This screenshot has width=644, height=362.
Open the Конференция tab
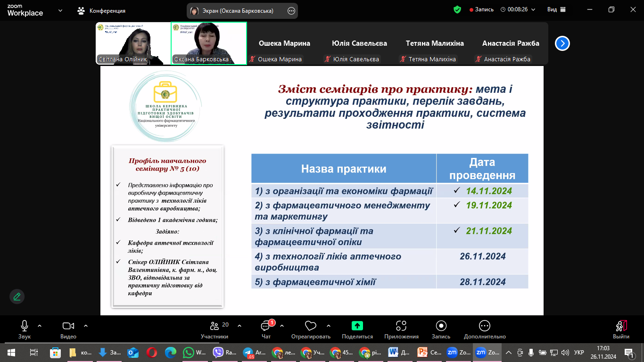click(x=102, y=10)
